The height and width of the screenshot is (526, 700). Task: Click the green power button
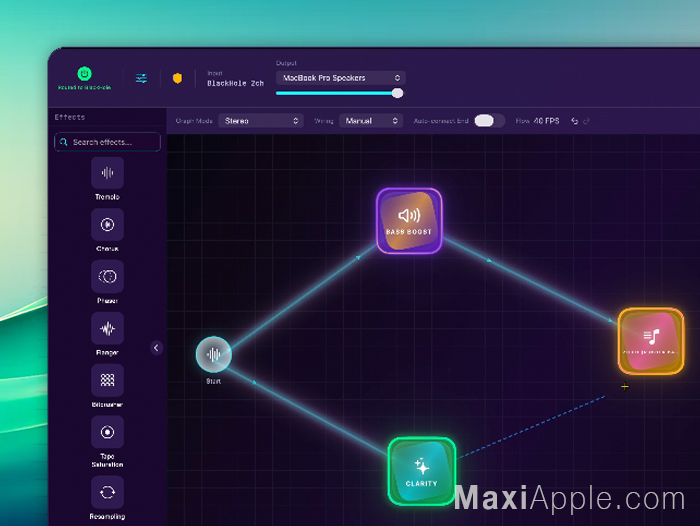(84, 73)
